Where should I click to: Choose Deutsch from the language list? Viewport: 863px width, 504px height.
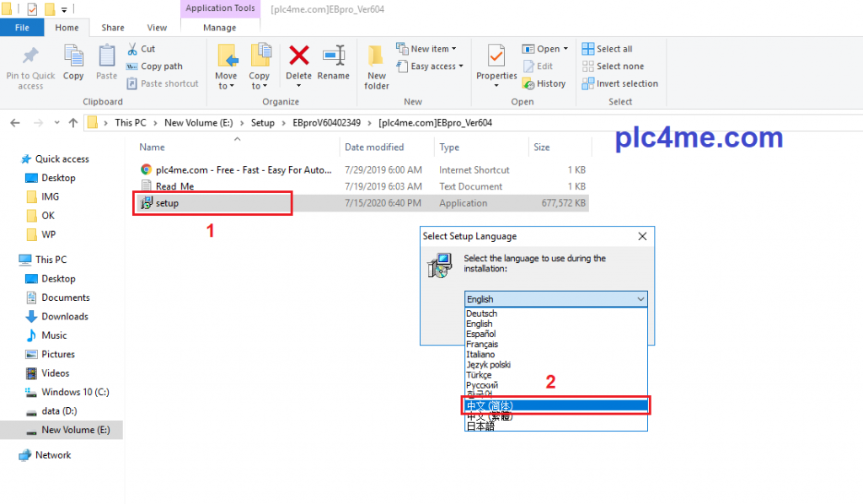(x=481, y=314)
